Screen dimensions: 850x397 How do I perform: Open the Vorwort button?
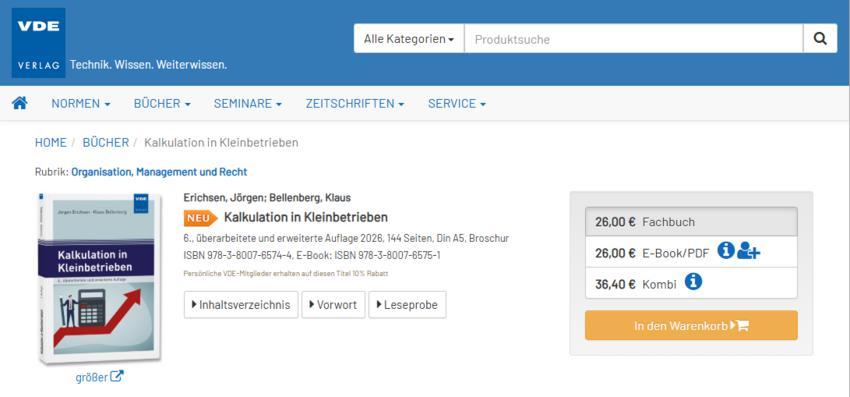(x=333, y=305)
